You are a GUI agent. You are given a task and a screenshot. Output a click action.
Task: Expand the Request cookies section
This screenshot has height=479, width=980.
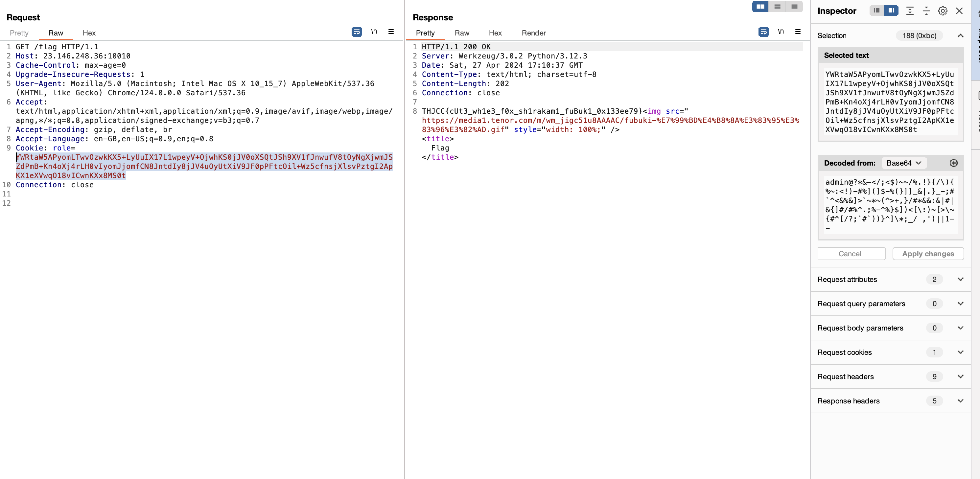click(960, 352)
